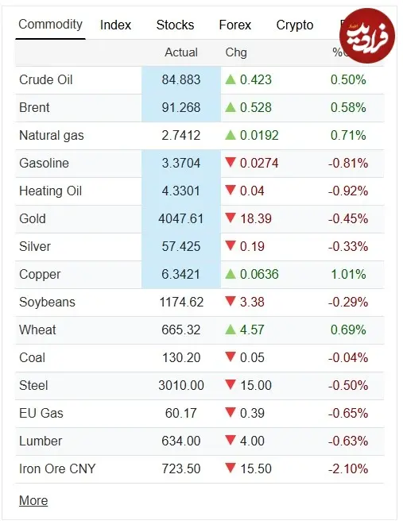Click the red down arrow in Iron Ore row
This screenshot has width=403, height=532.
coord(231,468)
